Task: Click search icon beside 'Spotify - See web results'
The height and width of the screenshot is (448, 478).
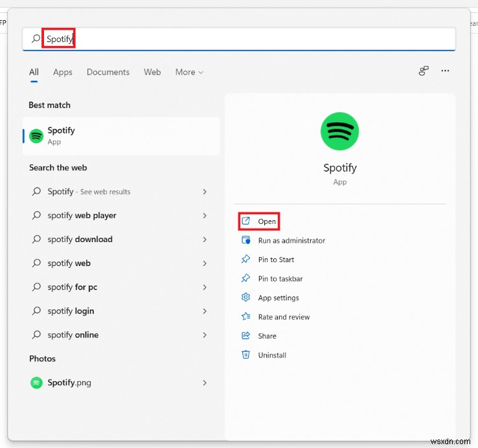Action: click(x=36, y=192)
